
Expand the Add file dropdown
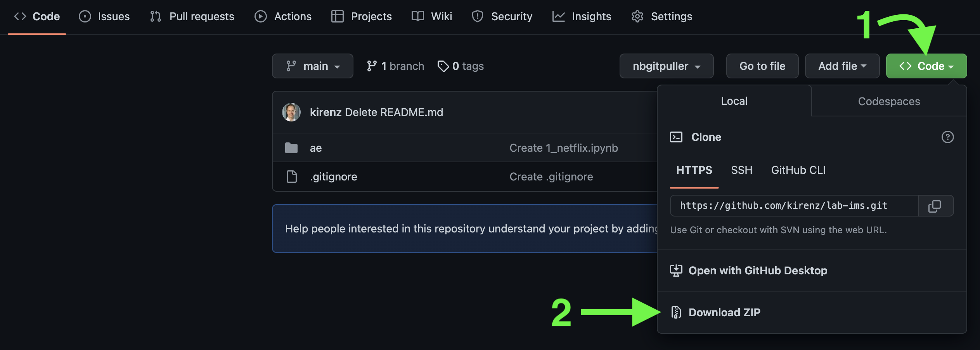point(842,66)
